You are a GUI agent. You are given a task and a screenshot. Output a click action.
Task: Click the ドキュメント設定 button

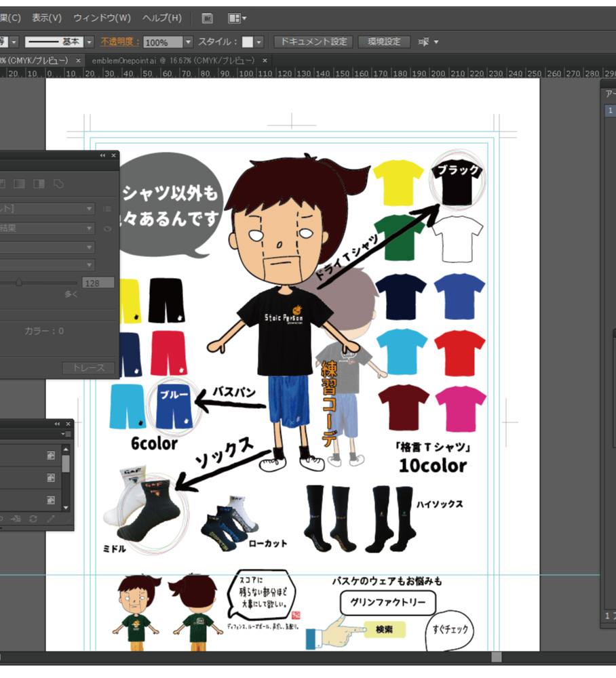(313, 42)
